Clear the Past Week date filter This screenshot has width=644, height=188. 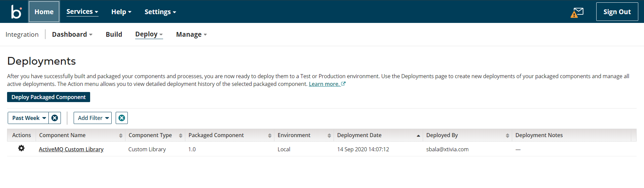[54, 118]
